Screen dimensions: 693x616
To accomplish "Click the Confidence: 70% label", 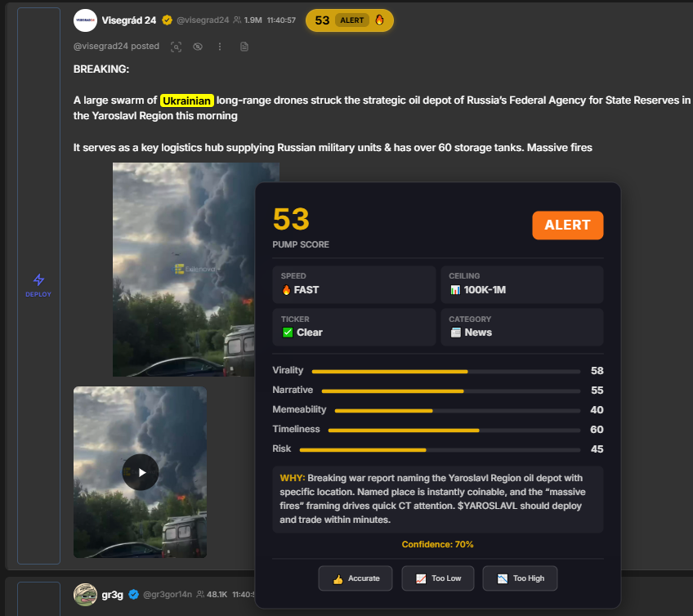I will coord(437,544).
